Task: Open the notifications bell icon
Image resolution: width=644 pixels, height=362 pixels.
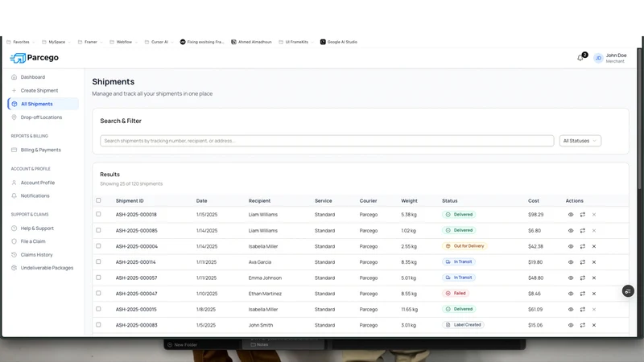Action: click(580, 58)
